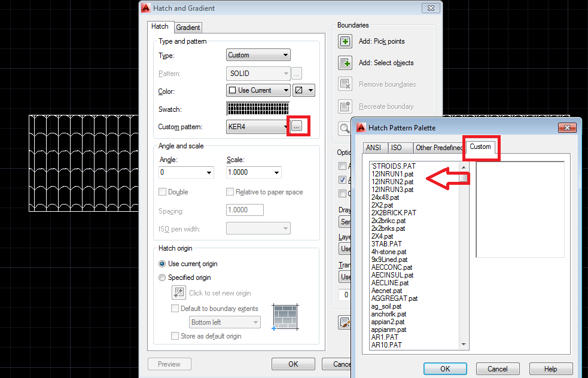Open the Bottom left origin dropdown

coord(224,322)
